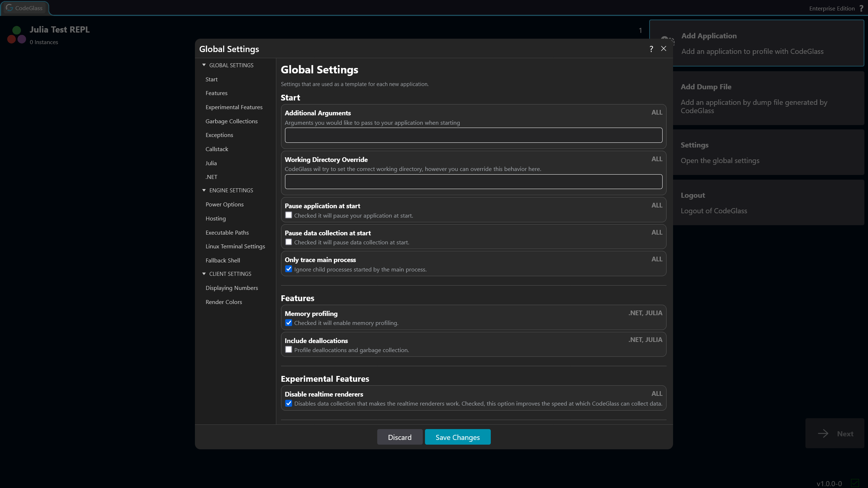868x488 pixels.
Task: Go to Start in the settings sidebar
Action: tap(212, 79)
